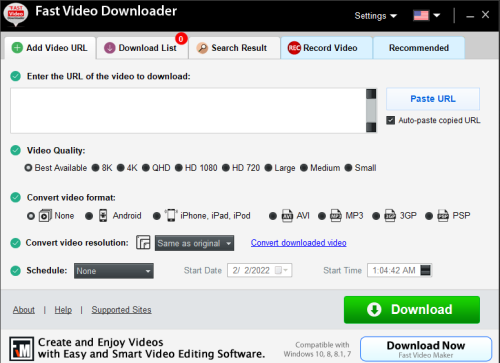Click the AVI file icon

287,216
